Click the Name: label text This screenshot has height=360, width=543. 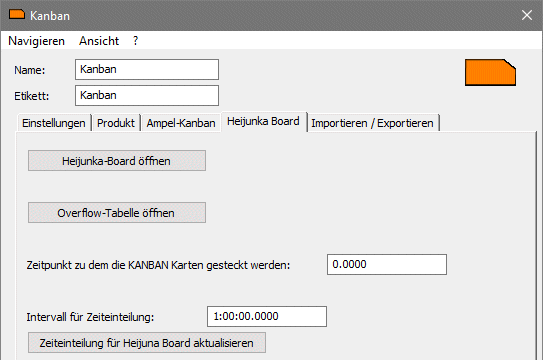click(30, 70)
